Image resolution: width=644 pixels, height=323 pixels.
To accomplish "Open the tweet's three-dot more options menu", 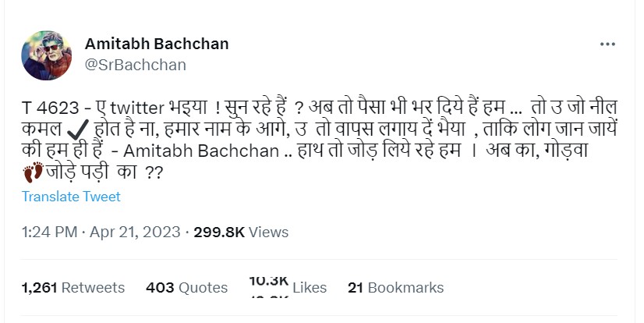I will (x=610, y=45).
